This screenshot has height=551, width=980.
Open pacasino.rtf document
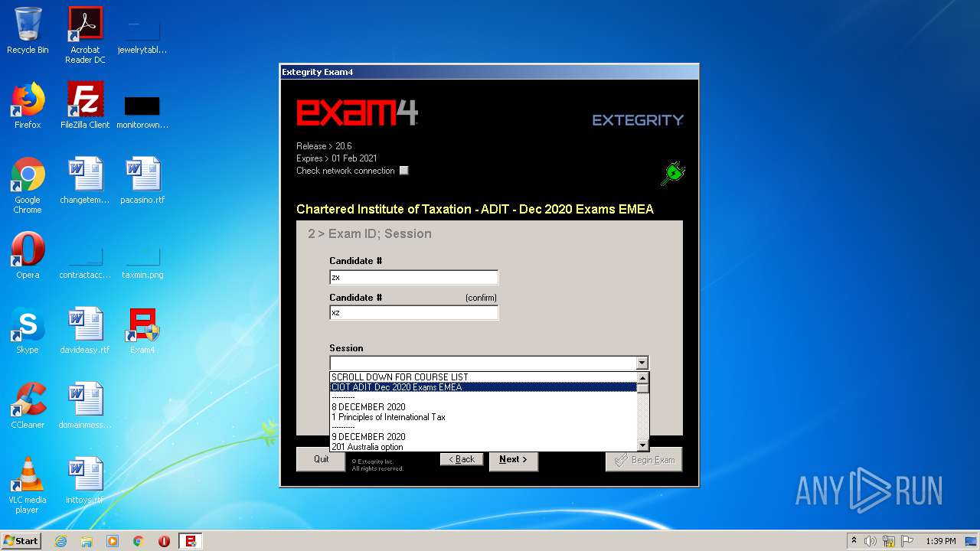coord(142,181)
